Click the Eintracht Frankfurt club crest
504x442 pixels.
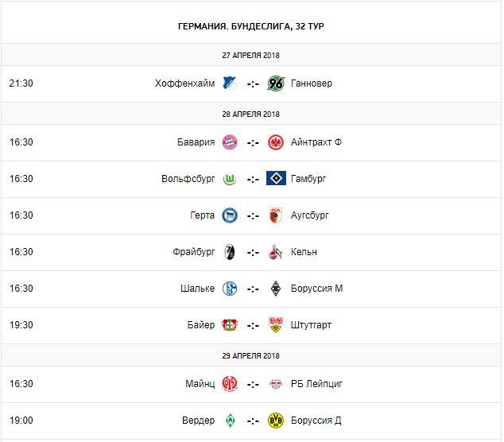click(276, 142)
